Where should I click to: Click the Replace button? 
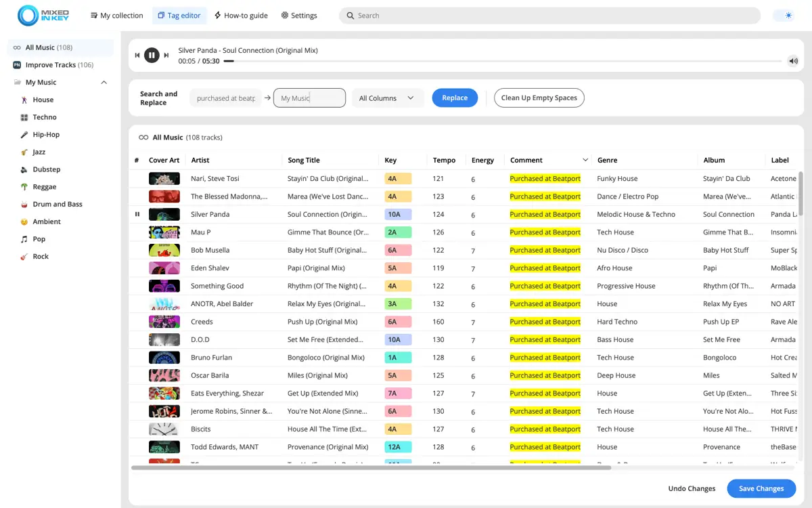(455, 98)
